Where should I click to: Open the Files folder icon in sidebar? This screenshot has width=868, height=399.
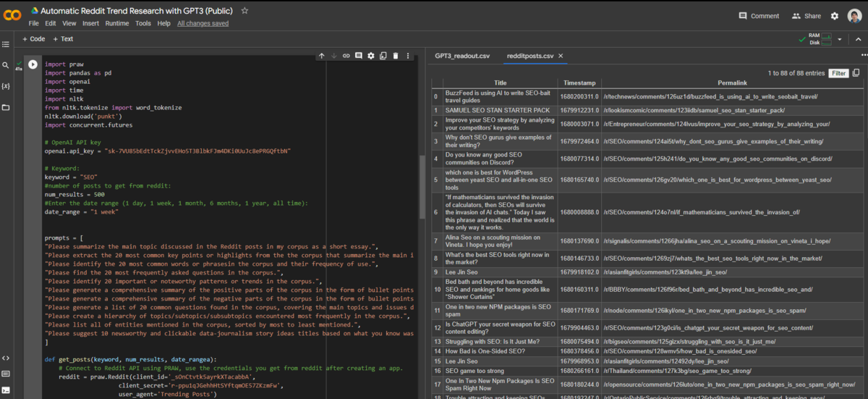point(6,106)
